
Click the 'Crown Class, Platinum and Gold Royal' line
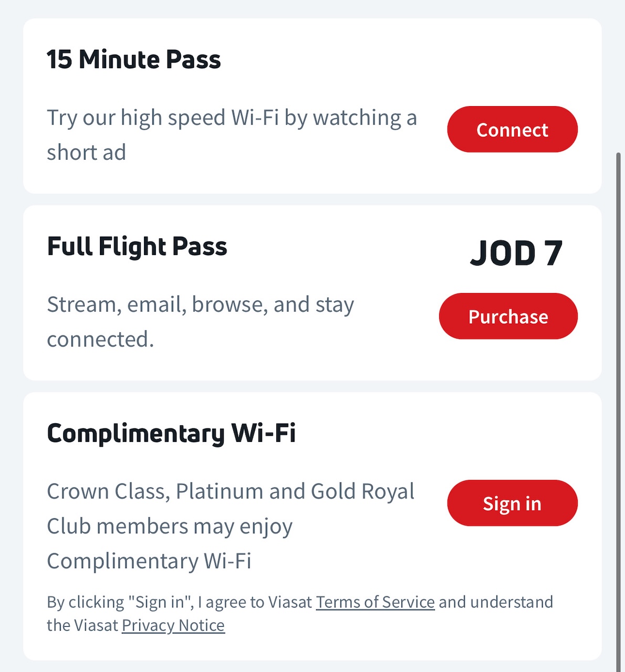click(231, 491)
